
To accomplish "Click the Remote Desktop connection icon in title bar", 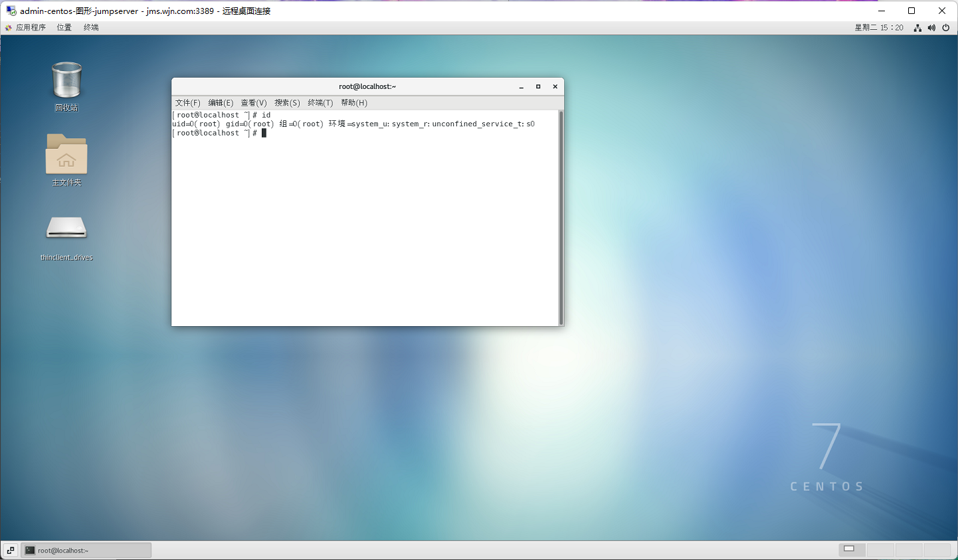I will coord(11,11).
